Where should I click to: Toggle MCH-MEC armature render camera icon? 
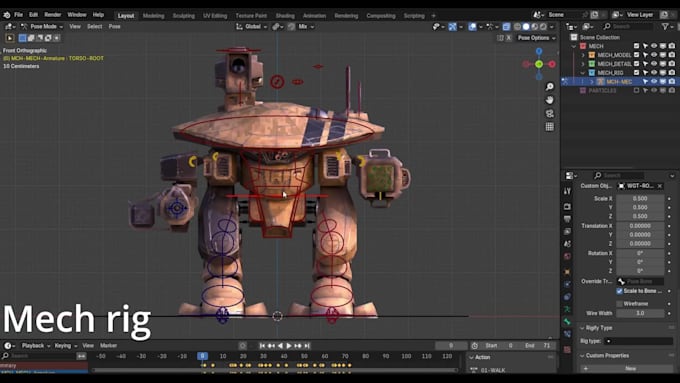coord(672,82)
